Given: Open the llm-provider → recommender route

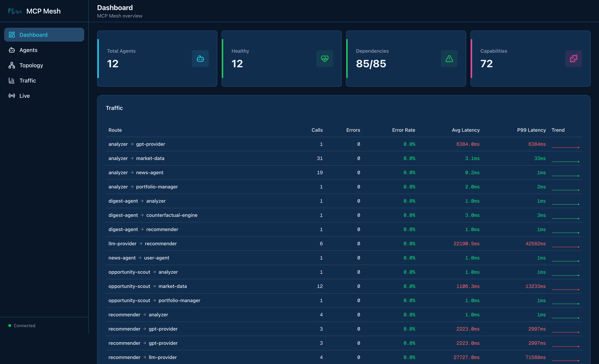Looking at the screenshot, I should [142, 243].
